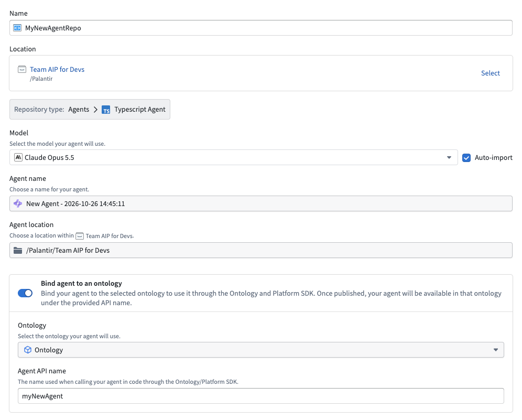Viewport: 522px width, 420px height.
Task: Click the folder icon in Agent location field
Action: (18, 250)
